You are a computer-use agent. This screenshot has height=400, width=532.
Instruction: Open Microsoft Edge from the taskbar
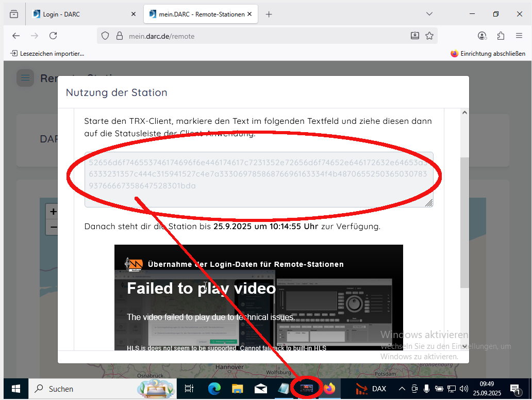214,389
